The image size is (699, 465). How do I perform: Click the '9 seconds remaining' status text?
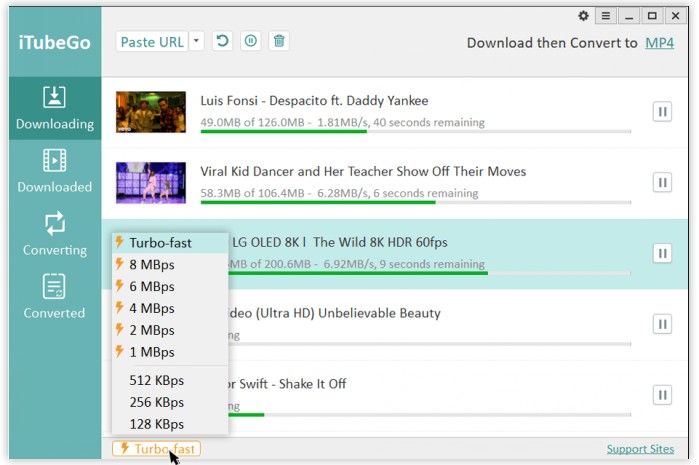[432, 264]
